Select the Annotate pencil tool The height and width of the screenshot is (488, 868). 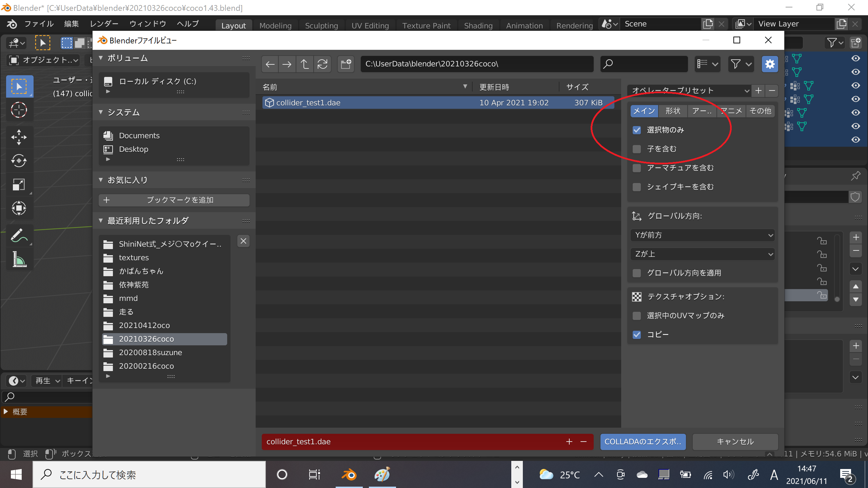tap(19, 235)
